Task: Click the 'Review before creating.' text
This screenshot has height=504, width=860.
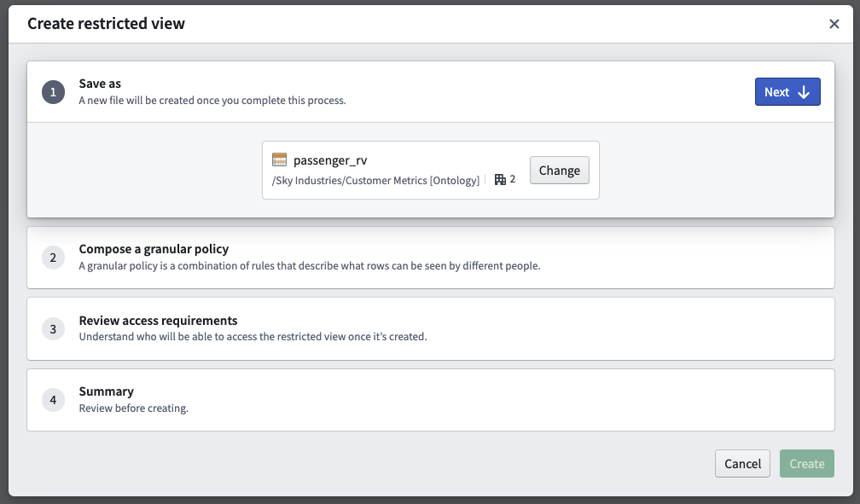Action: 133,408
